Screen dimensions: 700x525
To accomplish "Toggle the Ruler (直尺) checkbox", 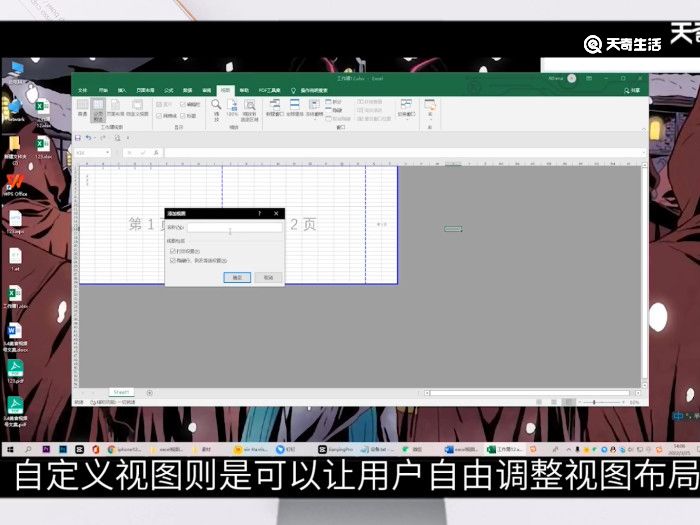I will point(159,104).
